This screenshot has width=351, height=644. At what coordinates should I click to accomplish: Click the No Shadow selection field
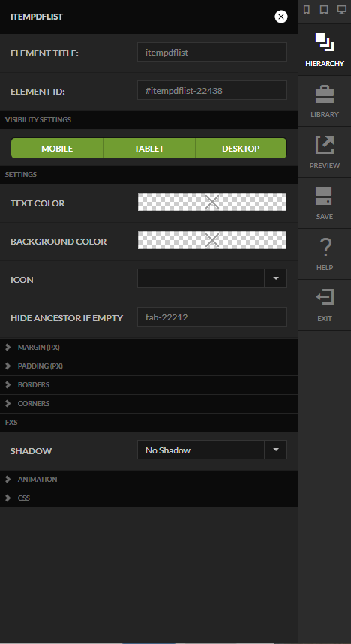click(201, 450)
